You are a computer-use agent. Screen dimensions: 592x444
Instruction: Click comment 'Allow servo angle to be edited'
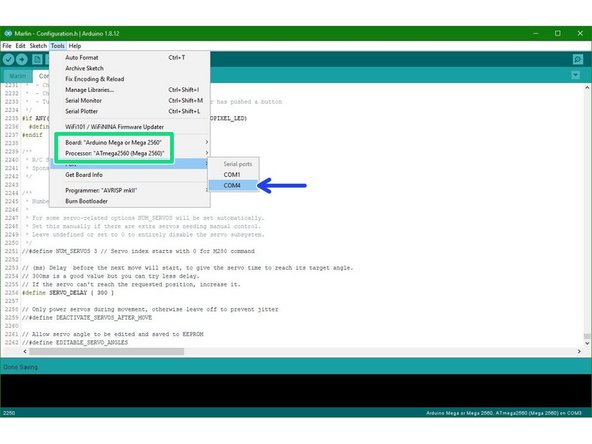click(113, 334)
